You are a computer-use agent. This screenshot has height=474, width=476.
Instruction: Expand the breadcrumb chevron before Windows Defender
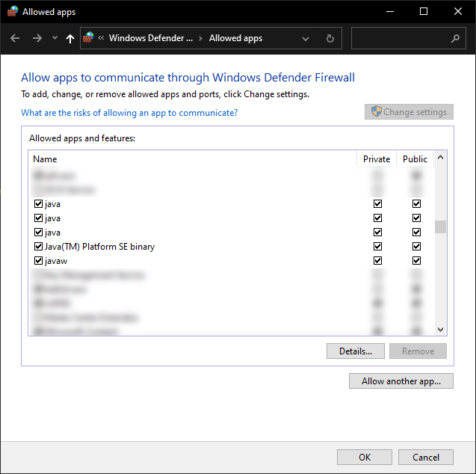(x=101, y=38)
